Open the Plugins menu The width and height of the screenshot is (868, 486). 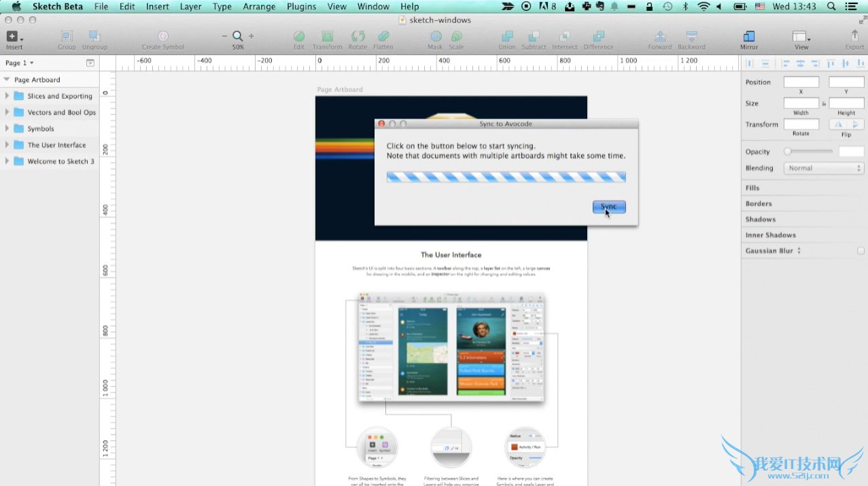point(301,7)
